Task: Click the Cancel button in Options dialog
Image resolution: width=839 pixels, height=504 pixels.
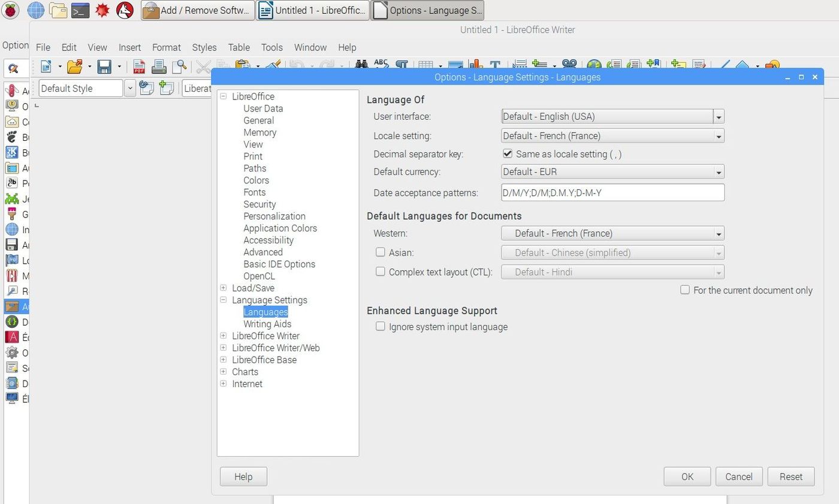Action: pyautogui.click(x=739, y=476)
